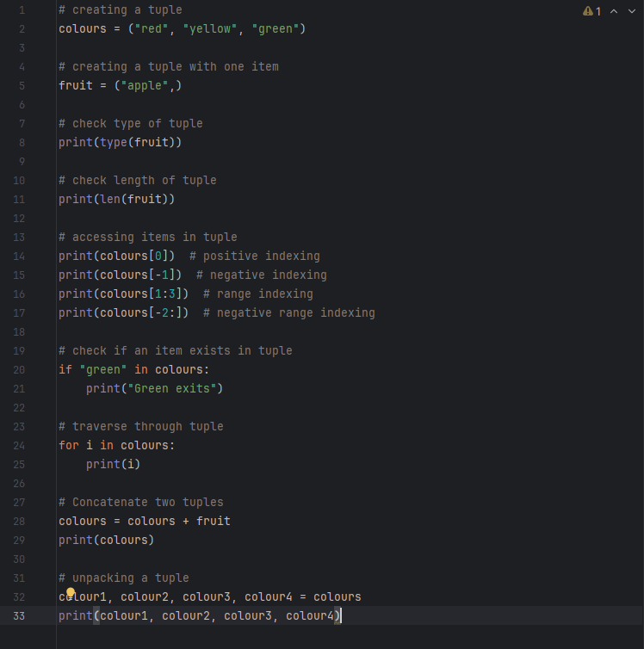Click "colour4" on line 32
Image resolution: width=644 pixels, height=649 pixels.
269,596
